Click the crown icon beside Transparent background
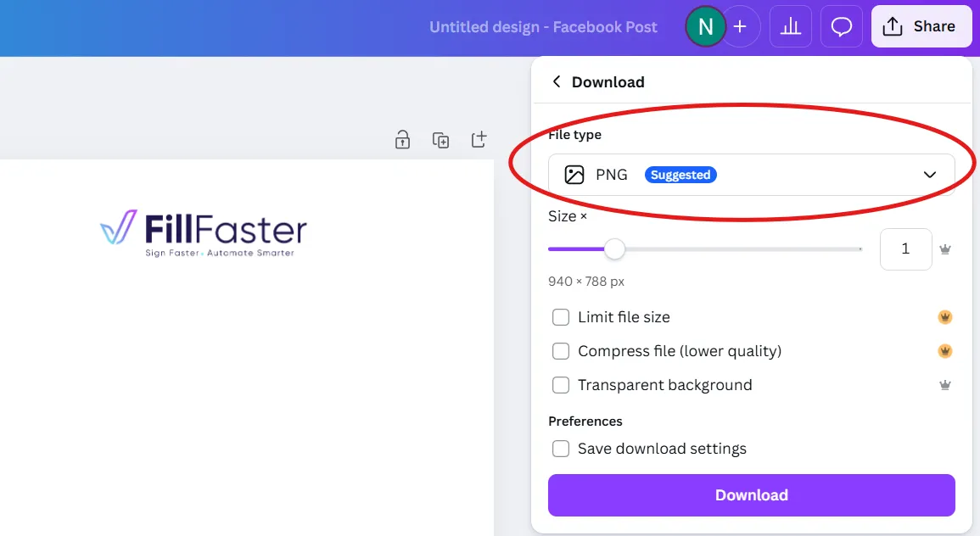980x536 pixels. click(x=944, y=384)
